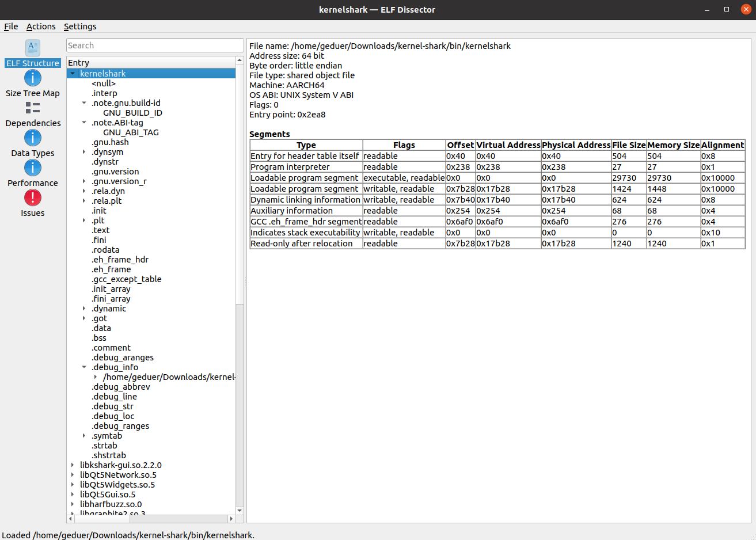Open the ELF Structure view icon
Screen dimensions: 756x540
pyautogui.click(x=33, y=48)
